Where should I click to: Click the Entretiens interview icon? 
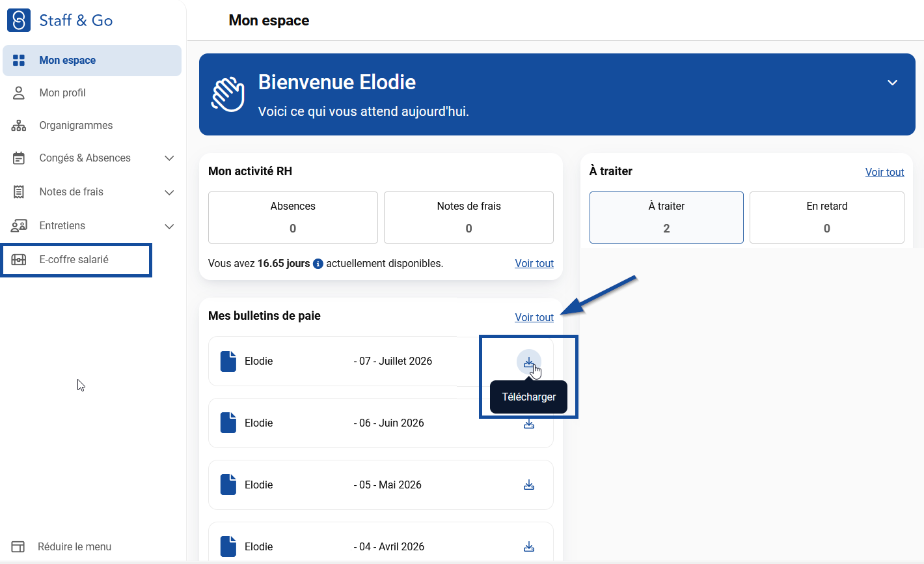point(19,226)
